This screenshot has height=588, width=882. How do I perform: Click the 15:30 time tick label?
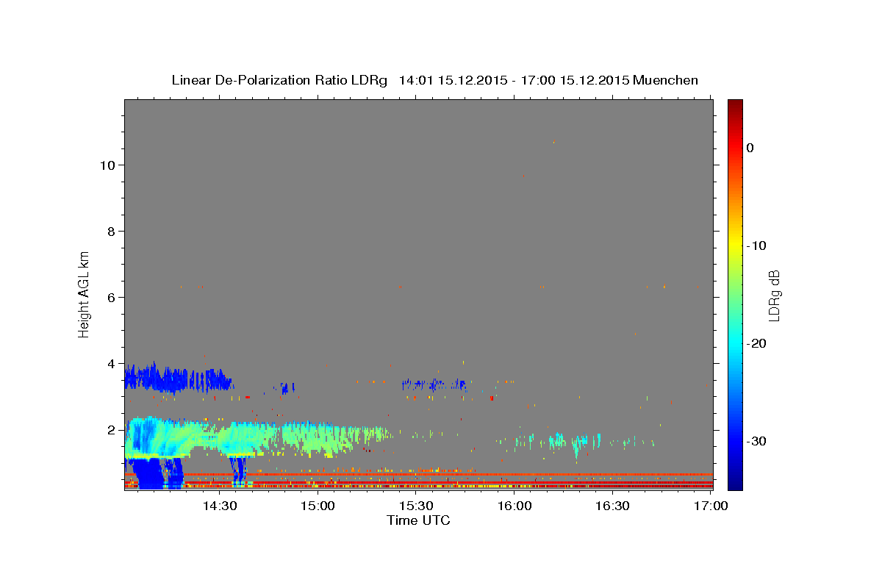(416, 506)
